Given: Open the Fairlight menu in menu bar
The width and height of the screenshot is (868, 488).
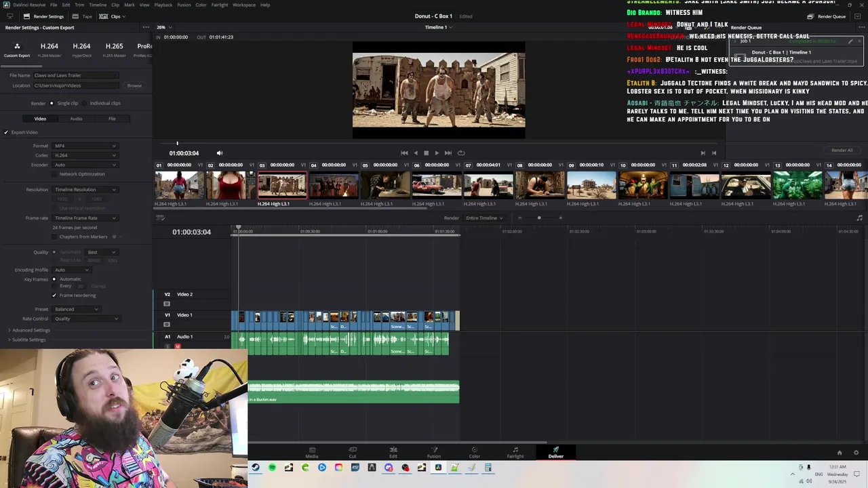Looking at the screenshot, I should tap(219, 5).
